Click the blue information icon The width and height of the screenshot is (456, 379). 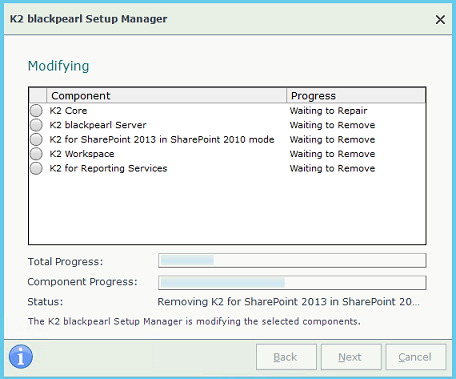[21, 357]
